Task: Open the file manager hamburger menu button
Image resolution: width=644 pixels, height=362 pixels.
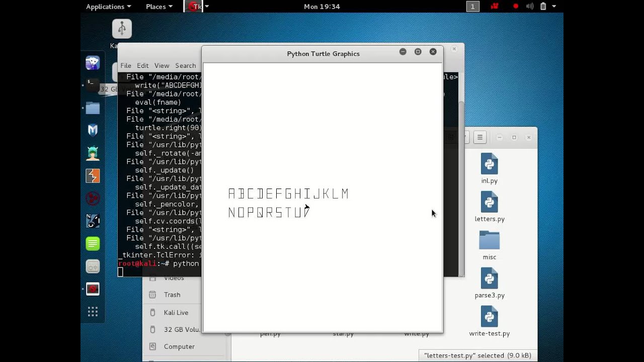Action: coord(480,137)
